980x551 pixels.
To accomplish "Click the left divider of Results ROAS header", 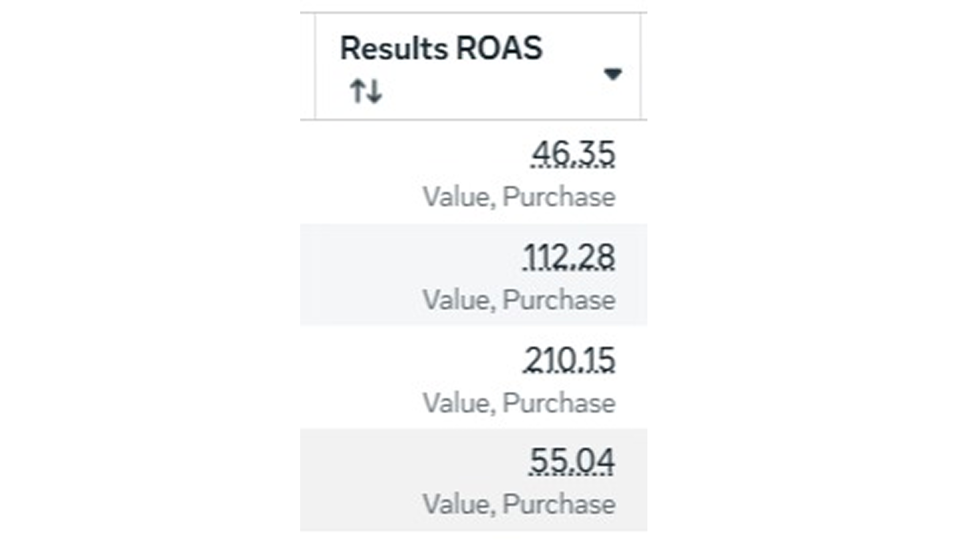I will click(315, 66).
